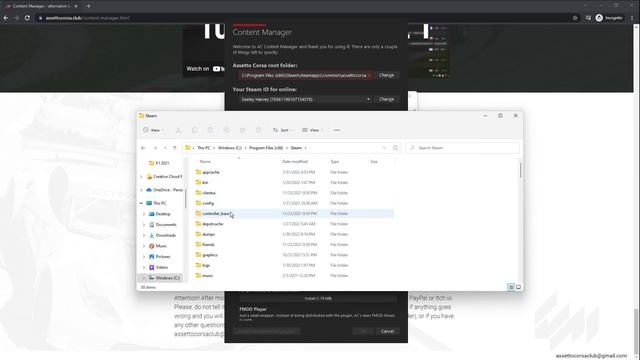The width and height of the screenshot is (640, 360).
Task: Collapse This PC in navigation pane
Action: click(x=142, y=203)
